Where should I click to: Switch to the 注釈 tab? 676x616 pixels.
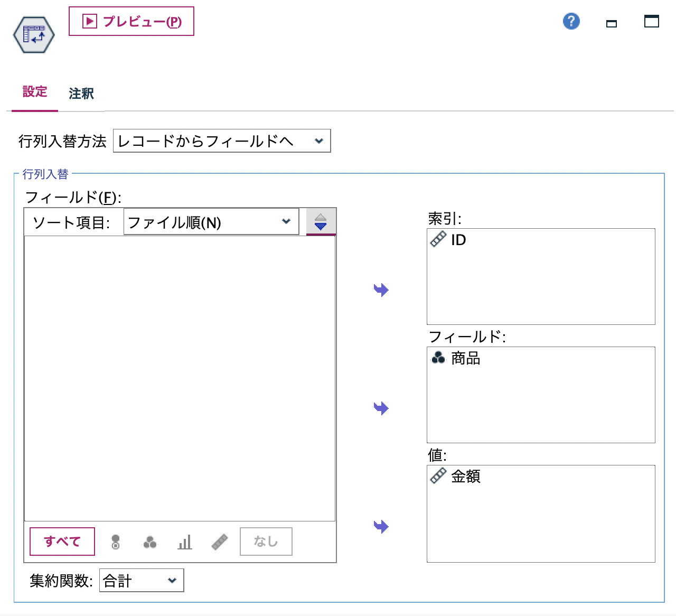coord(80,94)
